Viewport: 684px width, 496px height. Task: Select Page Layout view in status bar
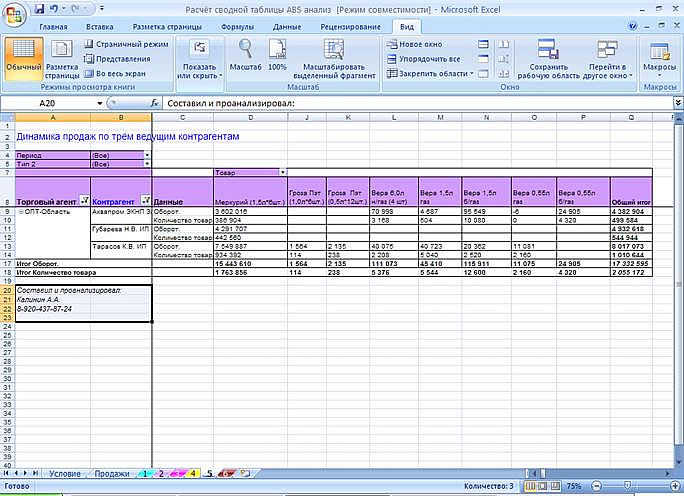(542, 486)
